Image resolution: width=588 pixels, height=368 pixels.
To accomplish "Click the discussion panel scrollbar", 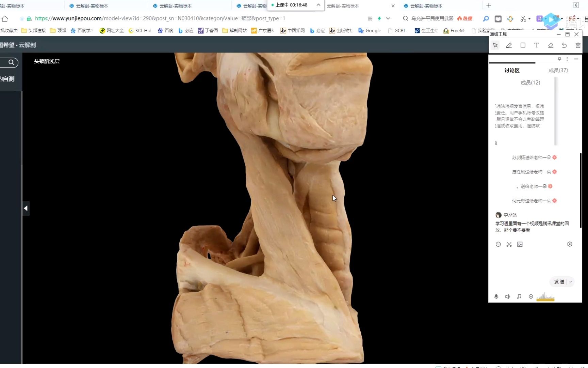I will pos(581,191).
